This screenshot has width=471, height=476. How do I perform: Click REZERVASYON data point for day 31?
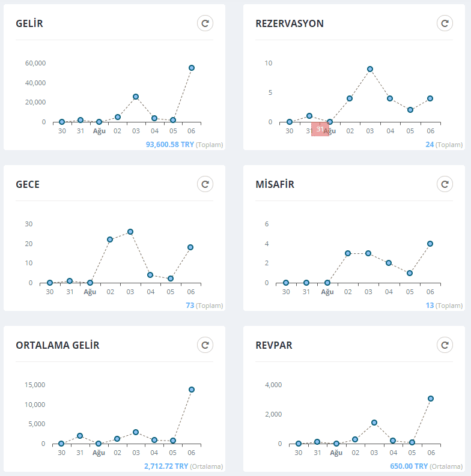309,116
